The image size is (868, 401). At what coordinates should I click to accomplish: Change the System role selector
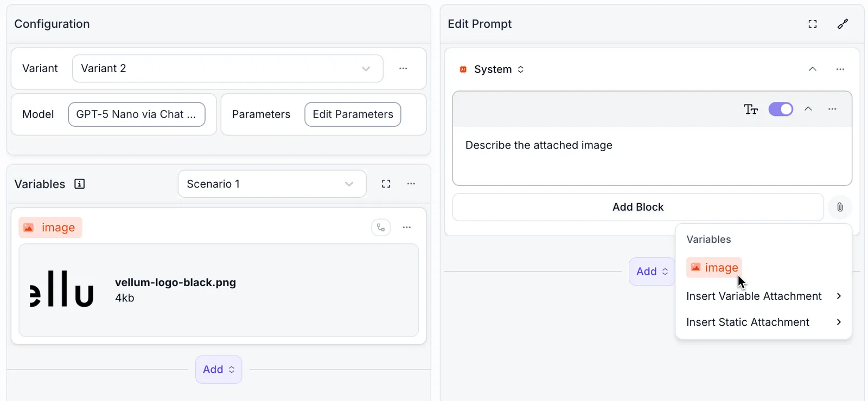tap(499, 69)
